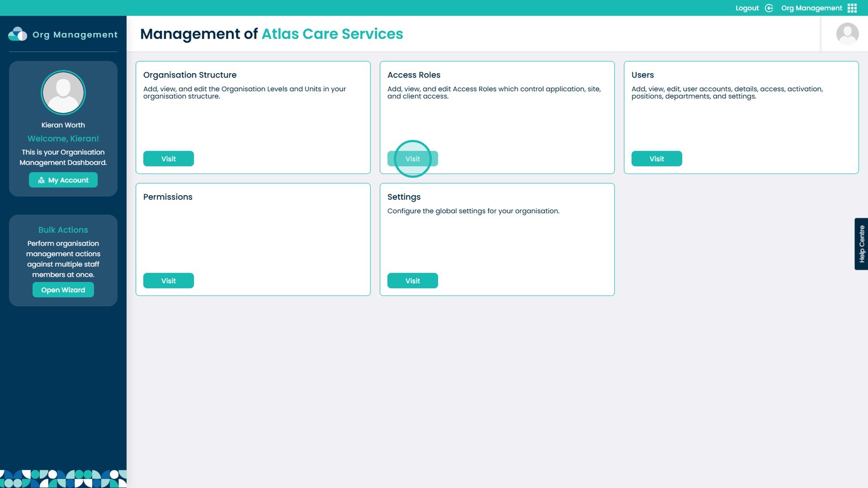Click the Logout text link
868x488 pixels.
coord(747,8)
